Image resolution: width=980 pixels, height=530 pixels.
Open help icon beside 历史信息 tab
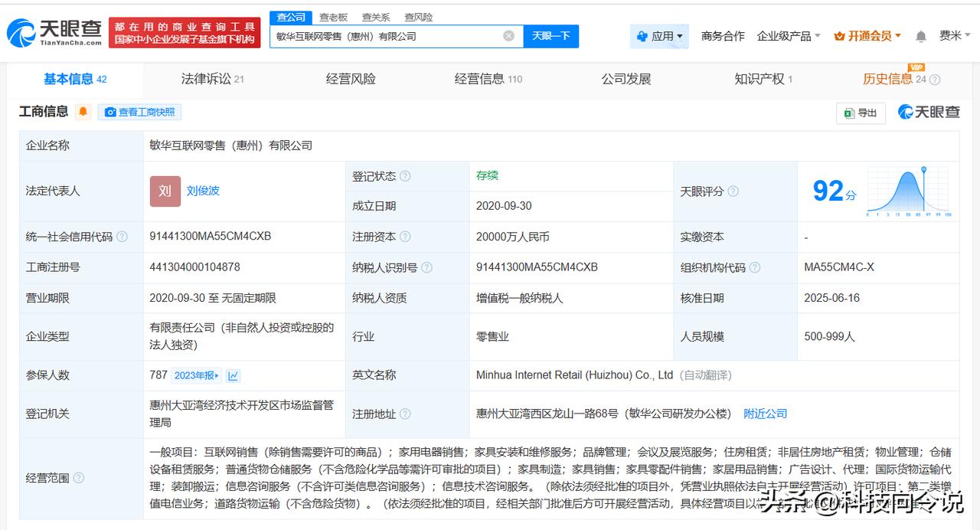click(934, 80)
